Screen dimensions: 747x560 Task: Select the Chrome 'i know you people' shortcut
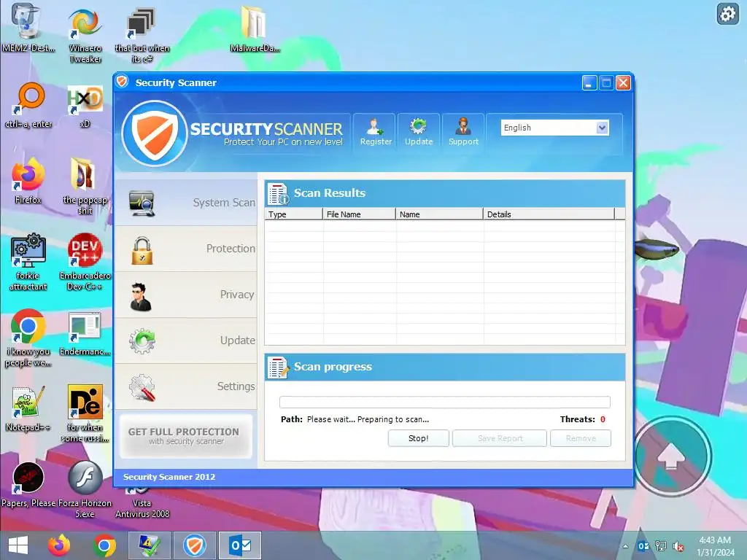(28, 337)
